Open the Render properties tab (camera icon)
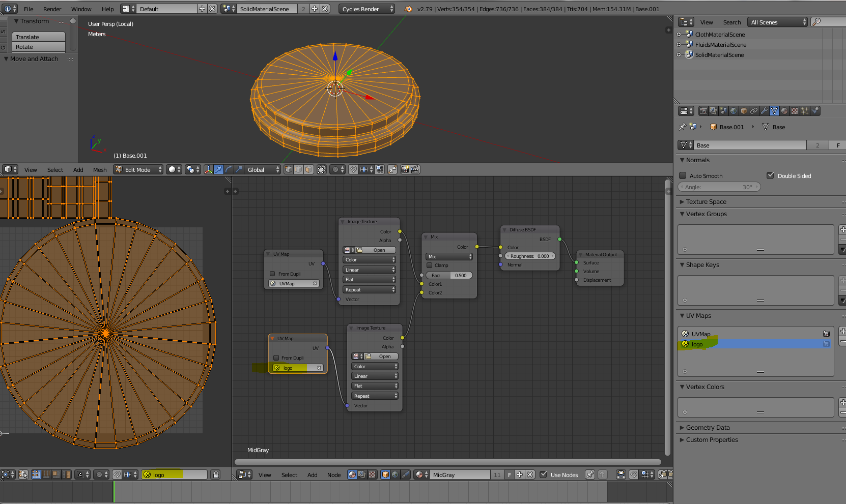Image resolution: width=846 pixels, height=504 pixels. pos(703,111)
